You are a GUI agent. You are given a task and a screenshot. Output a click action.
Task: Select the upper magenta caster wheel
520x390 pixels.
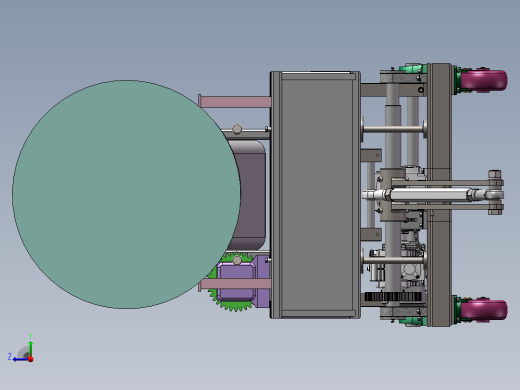click(484, 79)
